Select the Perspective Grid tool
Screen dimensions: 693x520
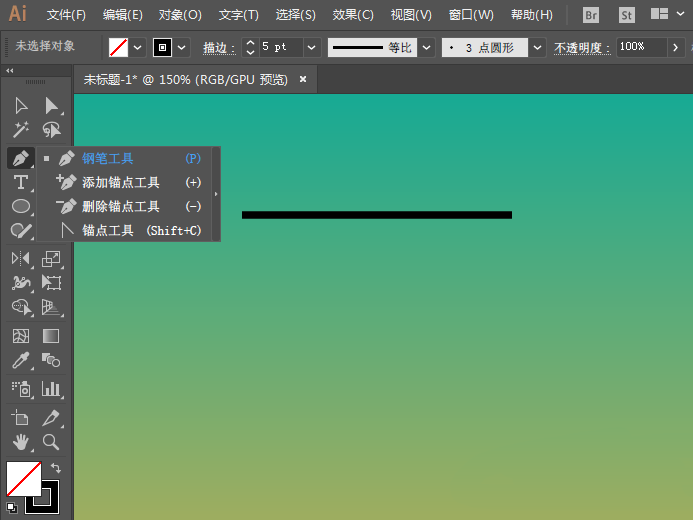point(51,307)
